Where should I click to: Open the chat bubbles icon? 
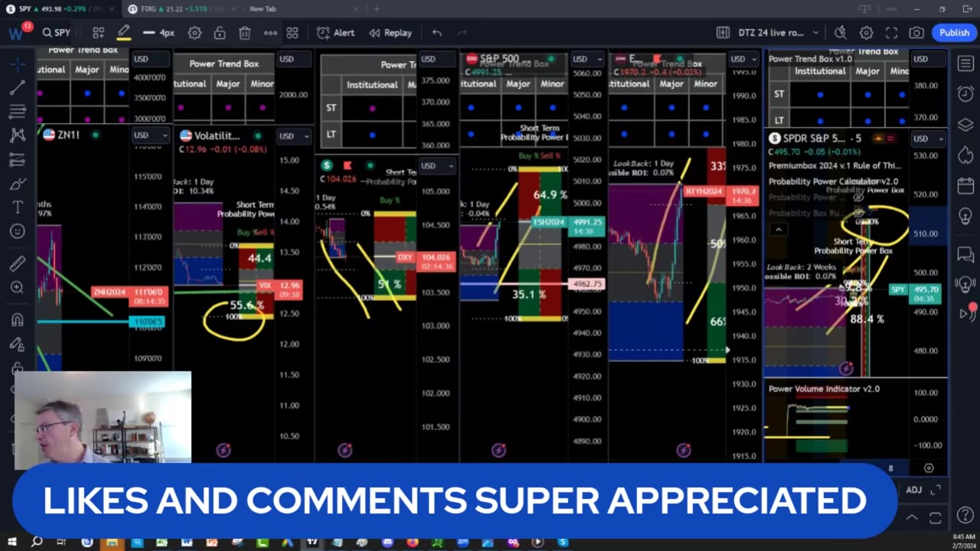[x=965, y=253]
